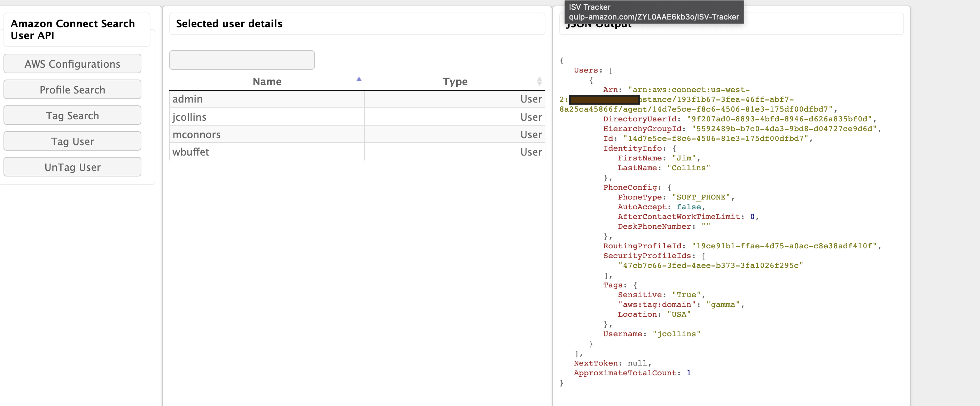Click the Tag Search button
Viewport: 980px width, 406px height.
[x=72, y=115]
